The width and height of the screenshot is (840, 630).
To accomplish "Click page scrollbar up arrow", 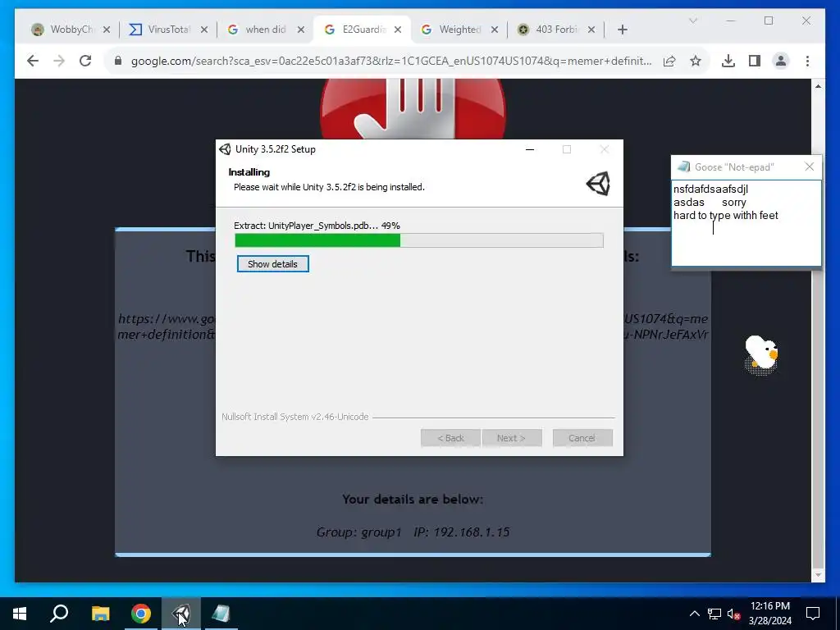I will click(x=818, y=85).
